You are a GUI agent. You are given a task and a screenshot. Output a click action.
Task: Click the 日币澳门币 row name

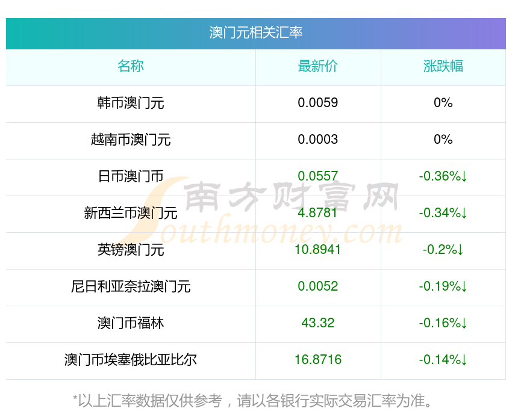pos(131,176)
